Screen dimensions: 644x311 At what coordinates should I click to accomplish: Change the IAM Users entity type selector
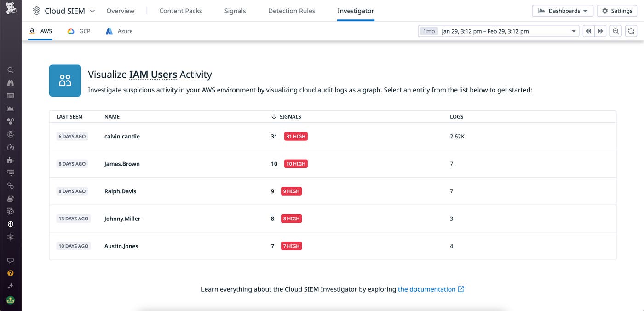[153, 75]
